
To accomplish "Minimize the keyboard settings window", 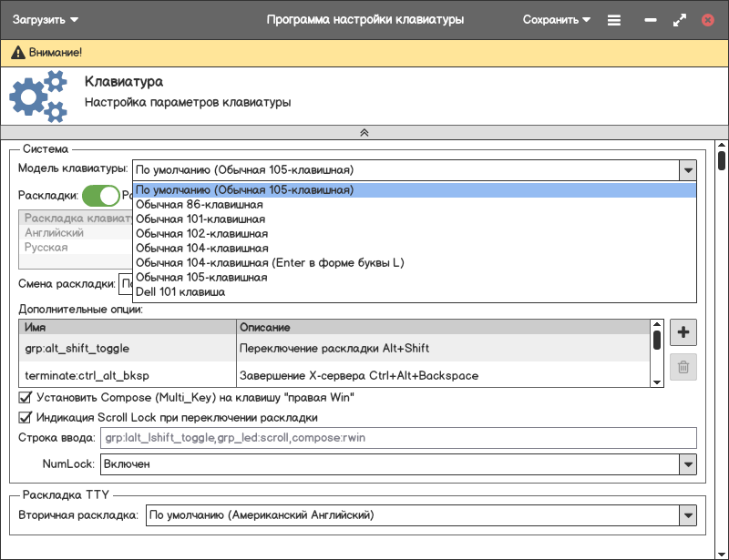I will (x=650, y=19).
